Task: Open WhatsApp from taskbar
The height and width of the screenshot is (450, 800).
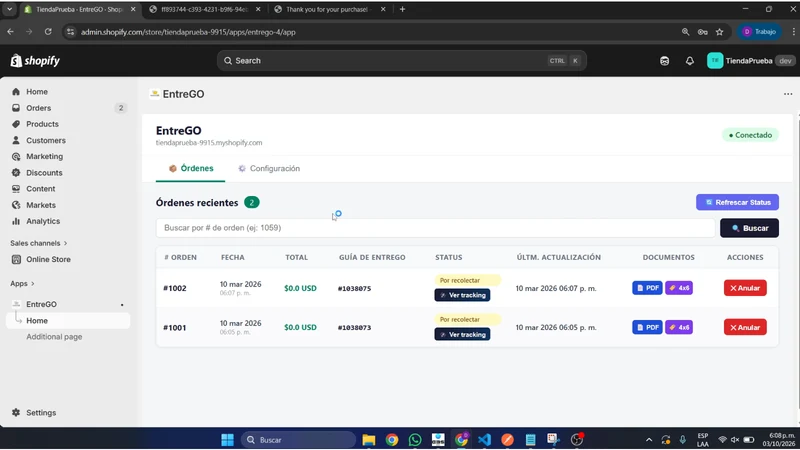Action: pos(415,440)
